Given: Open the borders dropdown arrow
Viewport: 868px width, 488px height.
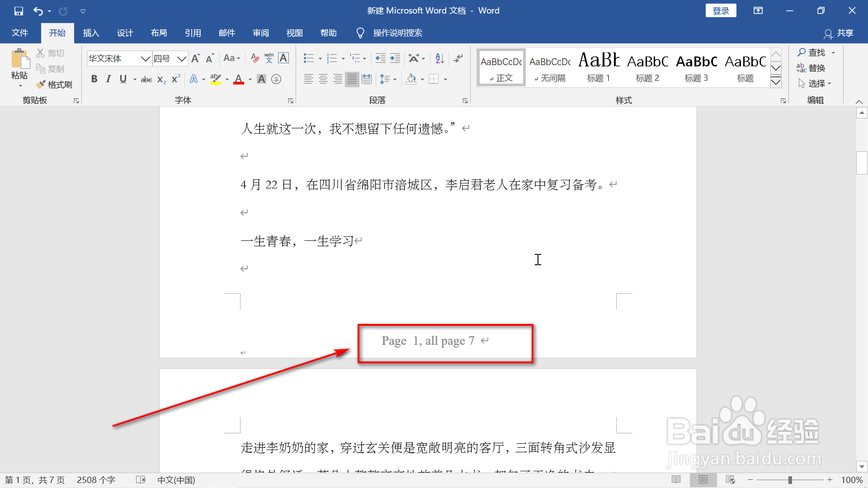Looking at the screenshot, I should [445, 80].
